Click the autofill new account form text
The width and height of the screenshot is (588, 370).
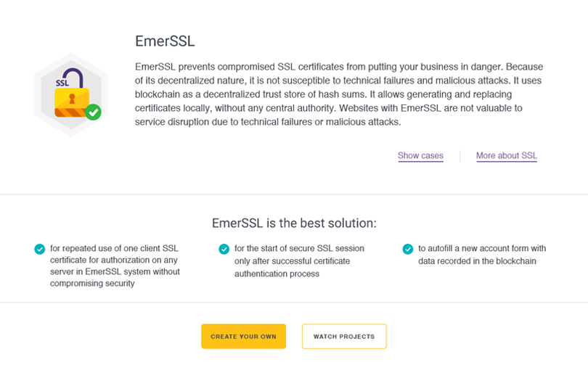coord(482,255)
